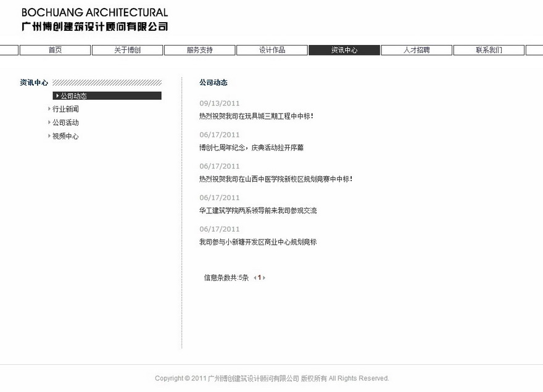
Task: Click the Bochuang Architectural company logo
Action: (94, 19)
